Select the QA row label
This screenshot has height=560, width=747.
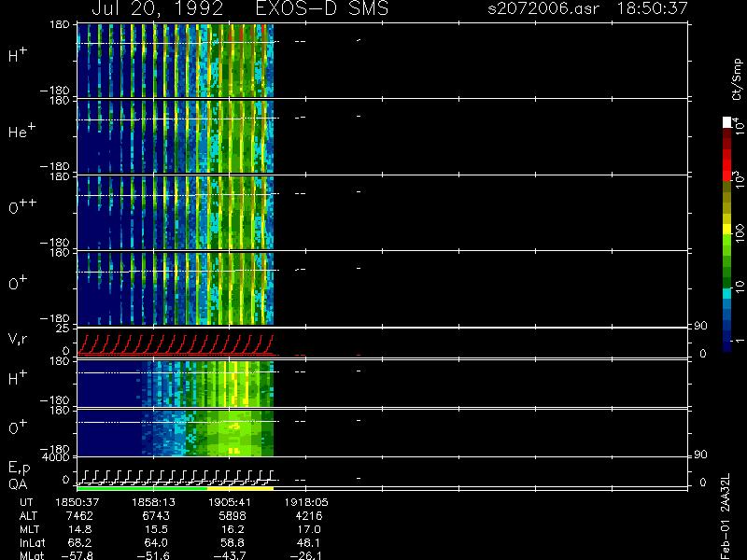click(18, 483)
